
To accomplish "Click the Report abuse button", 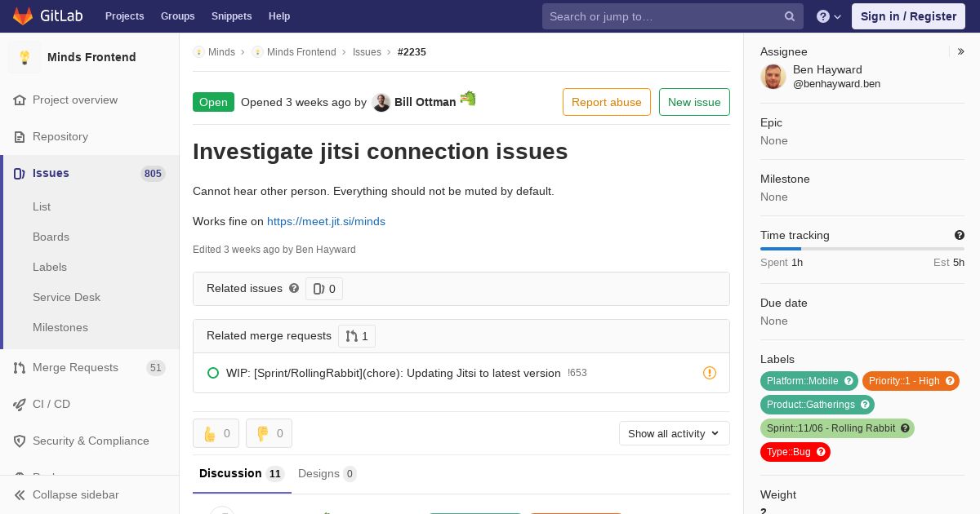I will [x=607, y=102].
